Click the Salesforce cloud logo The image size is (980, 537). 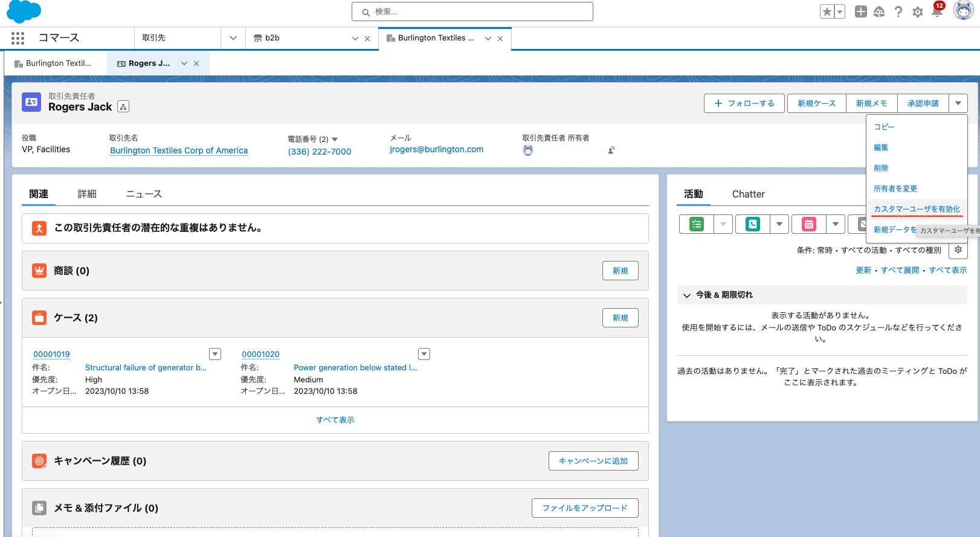tap(24, 11)
